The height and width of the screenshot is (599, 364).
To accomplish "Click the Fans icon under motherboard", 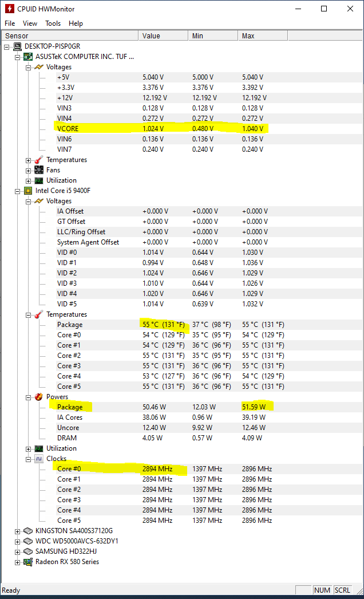I will [39, 170].
